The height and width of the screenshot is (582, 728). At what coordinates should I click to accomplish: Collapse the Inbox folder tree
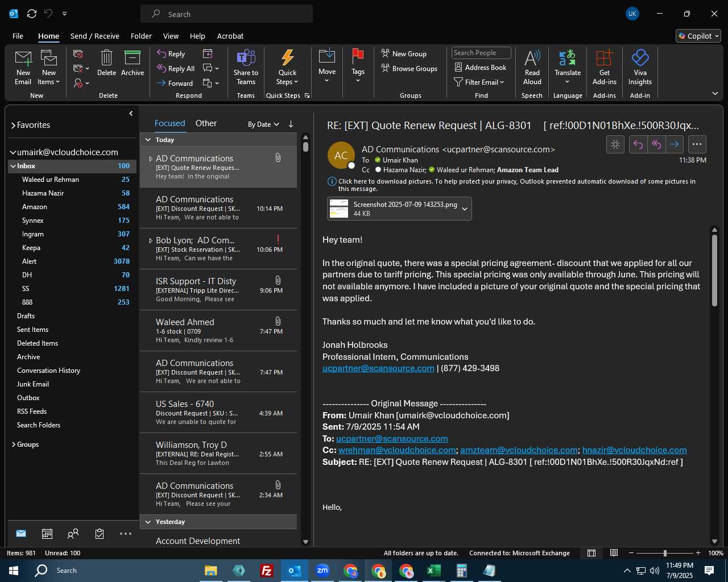tap(13, 166)
